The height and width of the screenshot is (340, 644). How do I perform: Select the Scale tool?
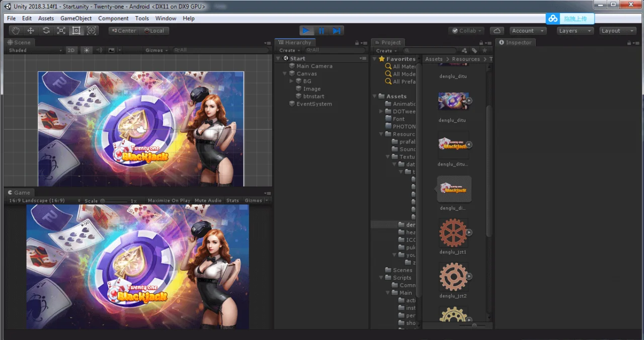pos(61,31)
